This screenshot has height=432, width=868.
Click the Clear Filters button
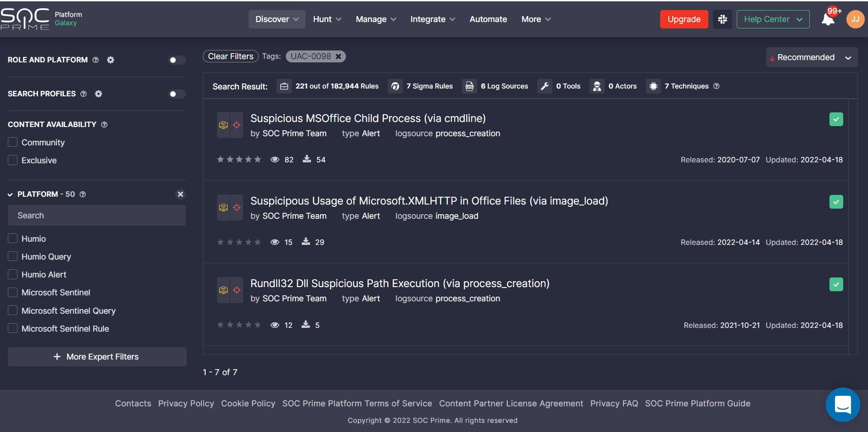coord(231,56)
